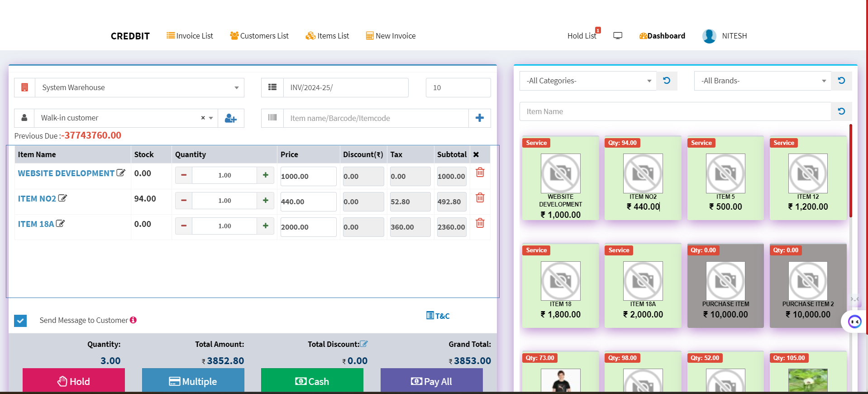Viewport: 868px width, 394px height.
Task: Click the item name/barcode search field
Action: 376,118
